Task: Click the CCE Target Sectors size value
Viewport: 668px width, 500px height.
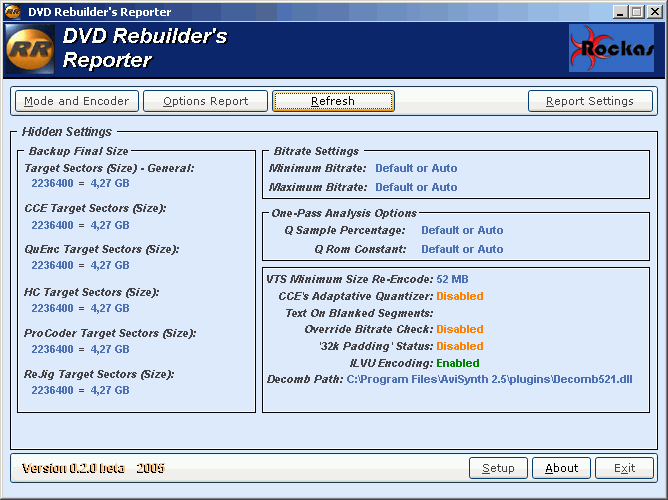Action: (x=81, y=225)
